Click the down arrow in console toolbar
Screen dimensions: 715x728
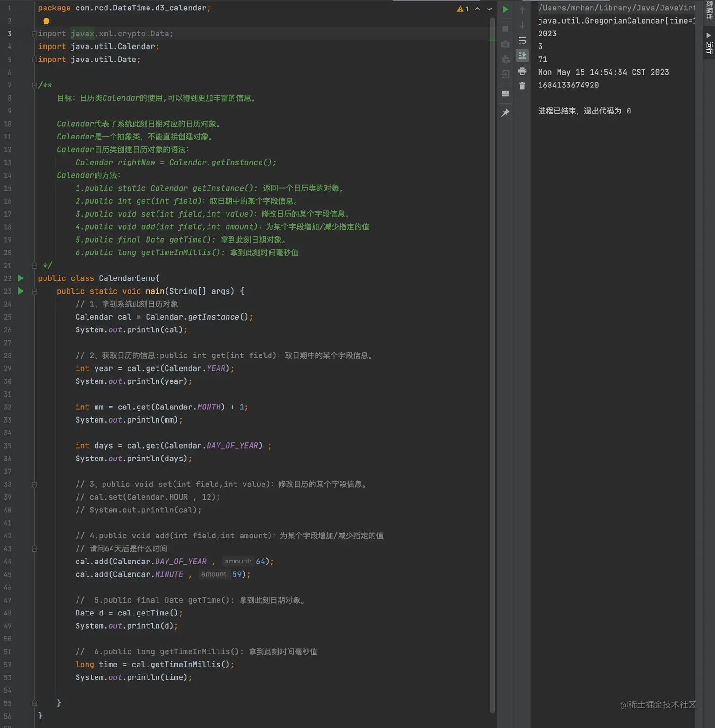[x=522, y=25]
